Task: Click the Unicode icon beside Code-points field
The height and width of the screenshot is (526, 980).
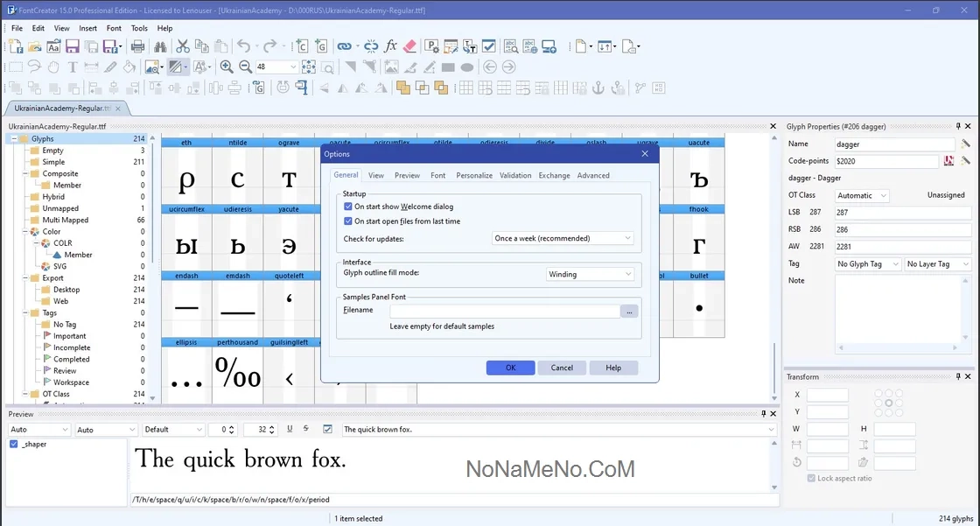Action: tap(948, 161)
